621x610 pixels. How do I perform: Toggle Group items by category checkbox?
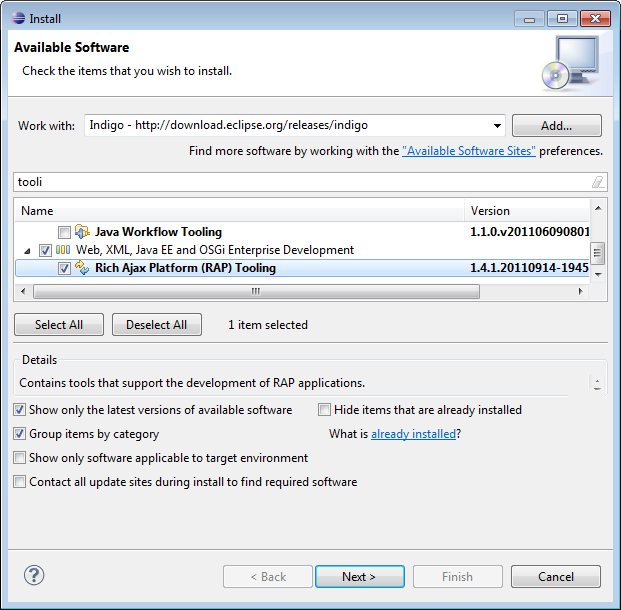pyautogui.click(x=19, y=434)
